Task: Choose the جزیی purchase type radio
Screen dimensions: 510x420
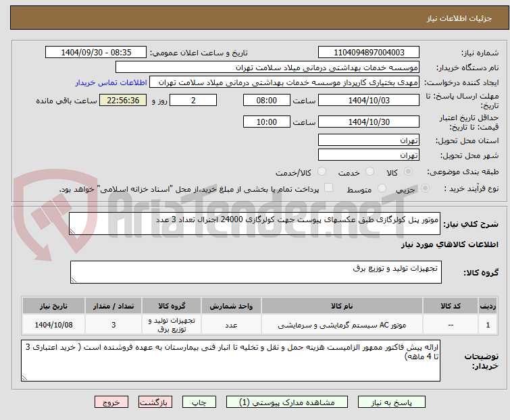Action: point(425,188)
